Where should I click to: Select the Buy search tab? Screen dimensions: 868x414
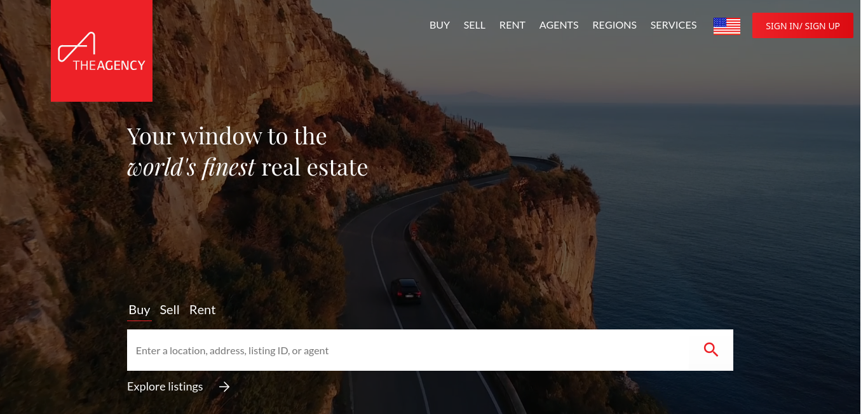pos(139,310)
